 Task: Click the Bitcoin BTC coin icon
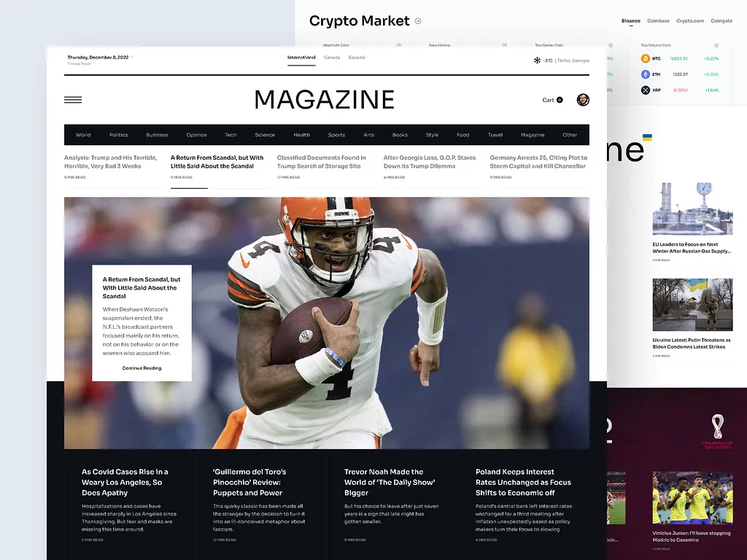coord(646,58)
